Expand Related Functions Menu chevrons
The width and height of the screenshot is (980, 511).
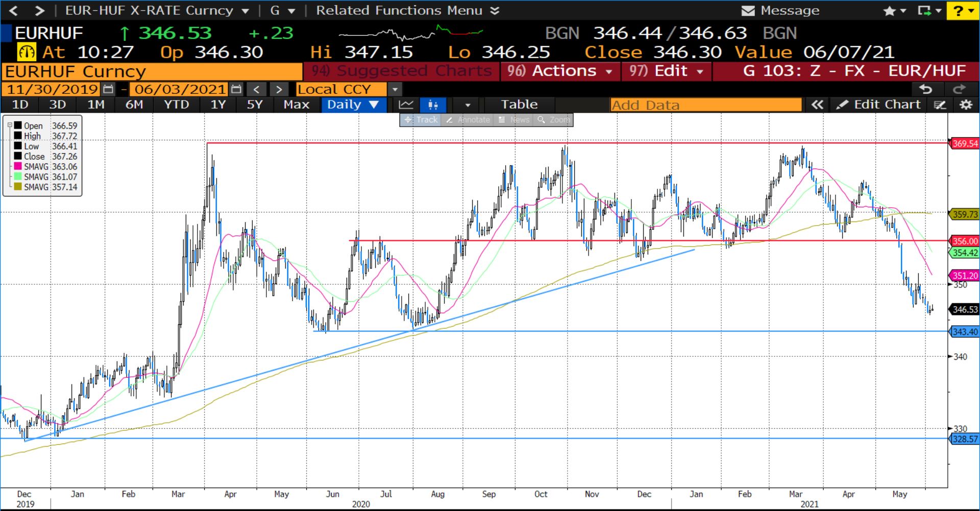click(x=494, y=10)
